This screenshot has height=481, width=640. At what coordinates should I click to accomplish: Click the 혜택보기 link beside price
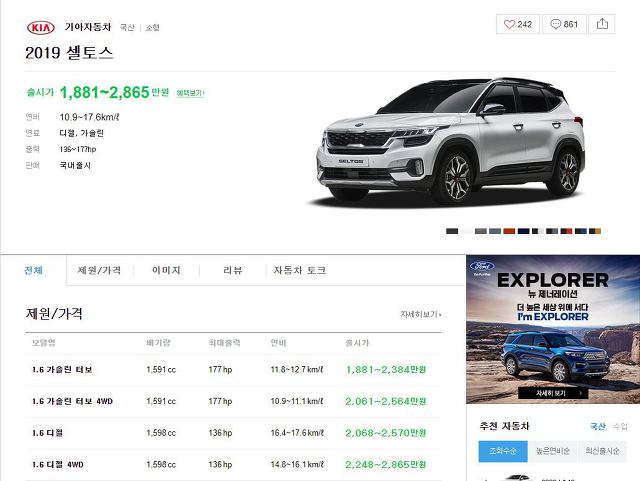[190, 93]
